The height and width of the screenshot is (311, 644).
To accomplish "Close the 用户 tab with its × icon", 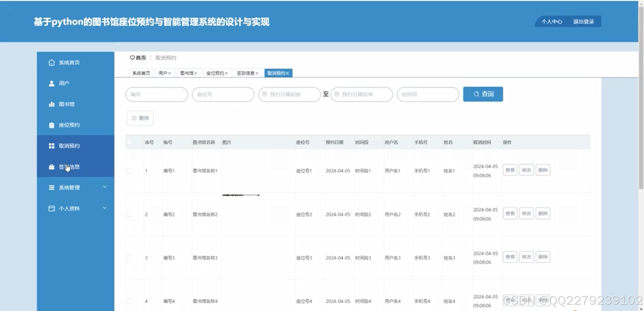I will 170,73.
